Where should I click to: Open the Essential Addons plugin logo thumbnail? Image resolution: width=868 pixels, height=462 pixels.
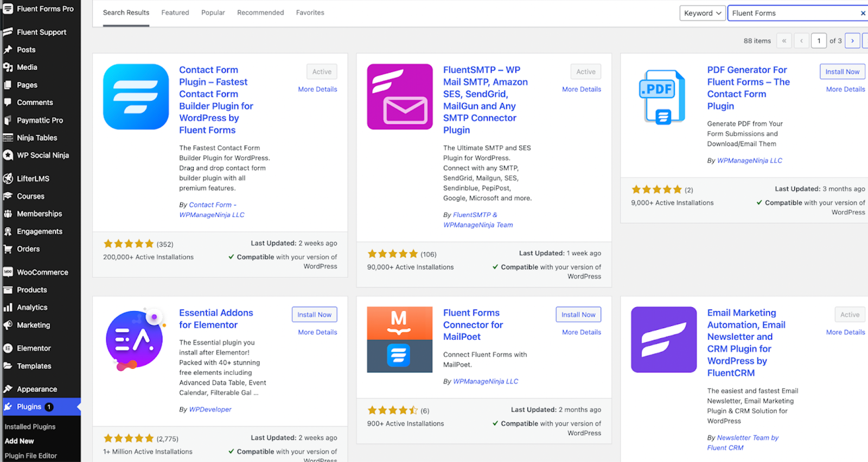(x=136, y=339)
